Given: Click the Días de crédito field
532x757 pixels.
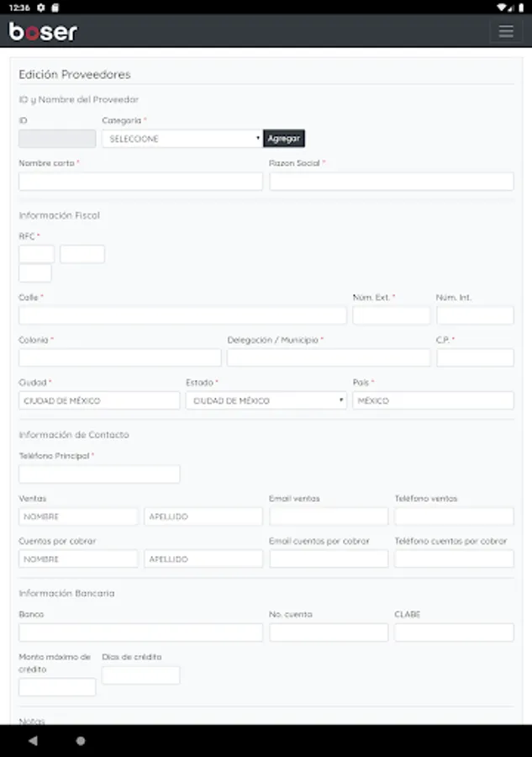Looking at the screenshot, I should (x=140, y=675).
